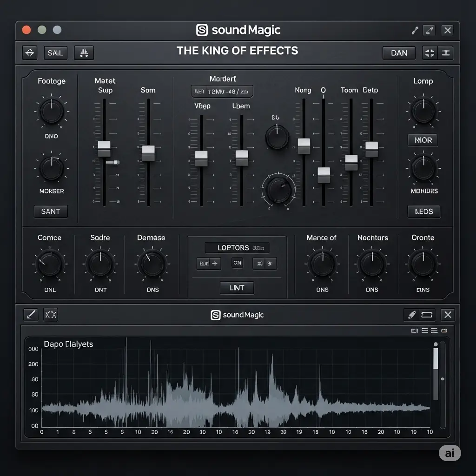Click the vertical zoom slider right of waveform
476x476 pixels.
tap(443, 385)
